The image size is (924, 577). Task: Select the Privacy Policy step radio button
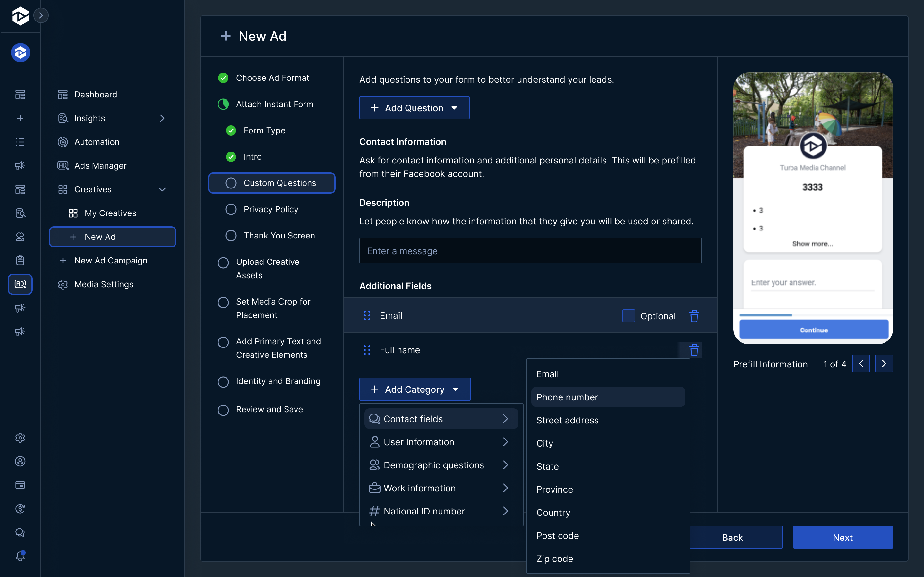pyautogui.click(x=231, y=209)
